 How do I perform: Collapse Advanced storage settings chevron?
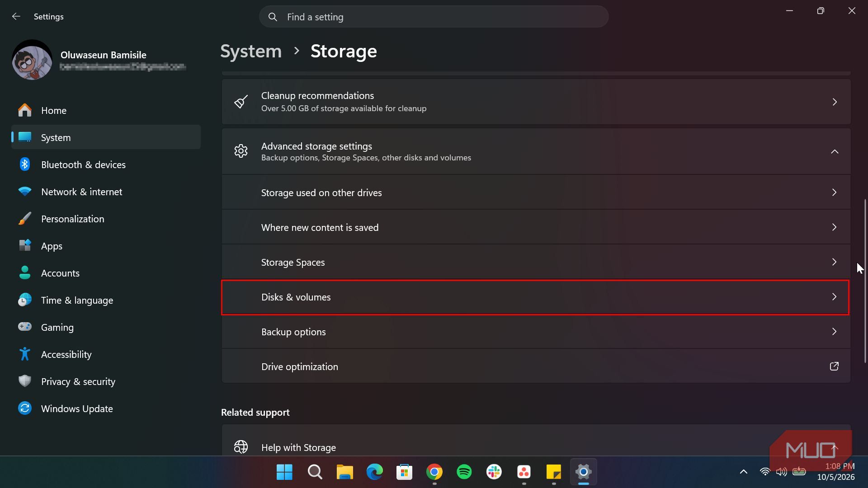(835, 151)
